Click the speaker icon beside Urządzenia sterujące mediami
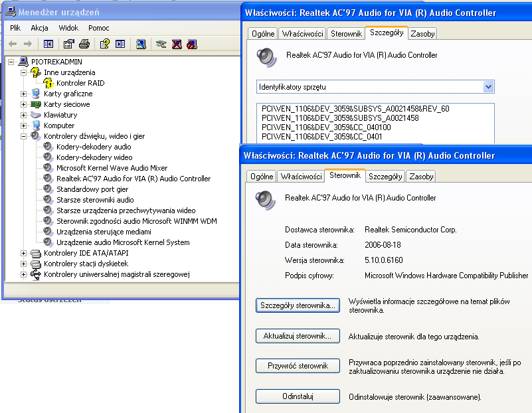 (48, 232)
